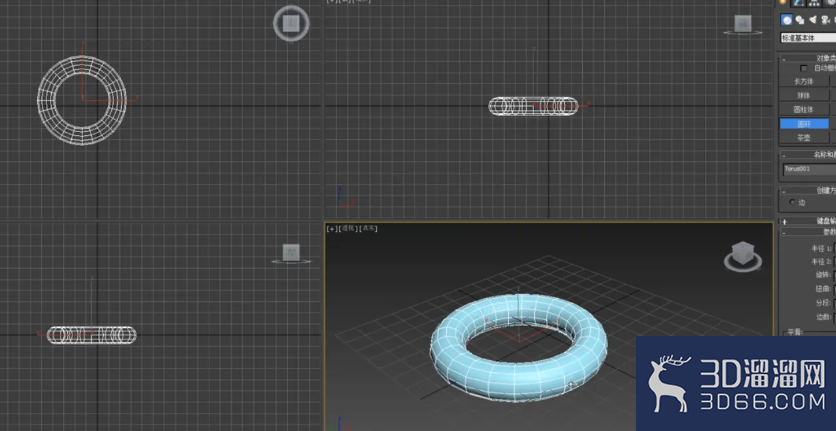
Task: Click the [+] menu in the perspective viewport
Action: [332, 228]
